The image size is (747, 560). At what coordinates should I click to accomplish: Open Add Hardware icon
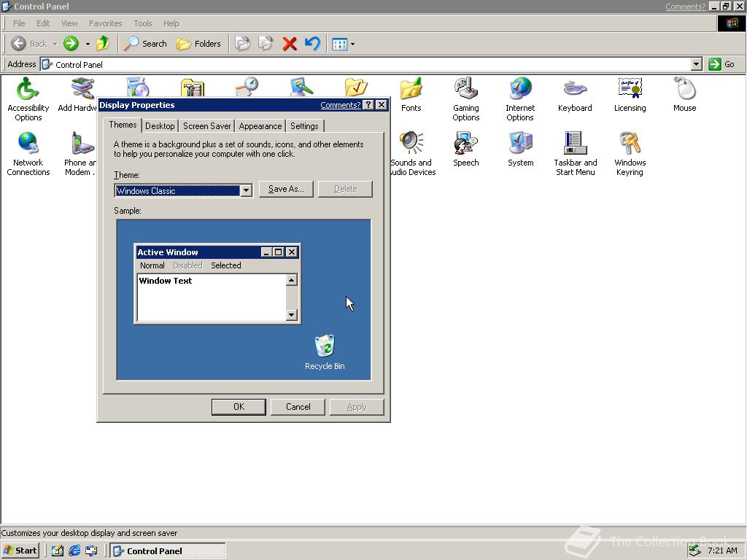coord(78,95)
